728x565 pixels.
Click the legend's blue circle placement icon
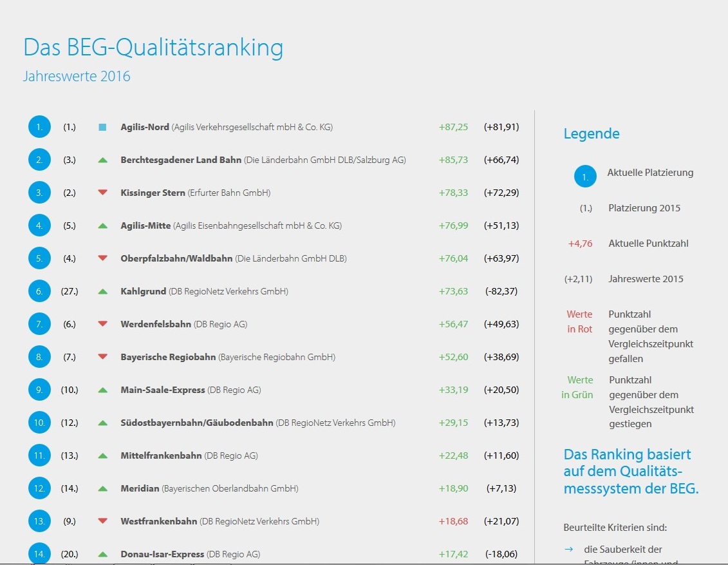pyautogui.click(x=586, y=177)
